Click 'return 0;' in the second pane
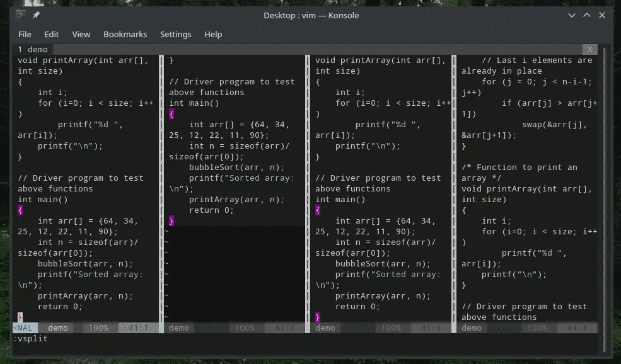This screenshot has width=621, height=364. tap(211, 210)
